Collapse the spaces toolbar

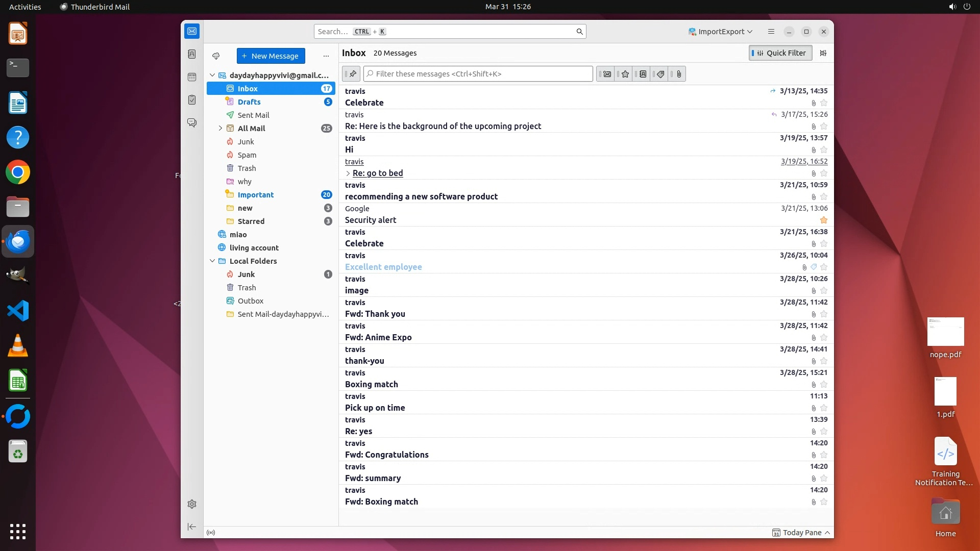pos(192,527)
